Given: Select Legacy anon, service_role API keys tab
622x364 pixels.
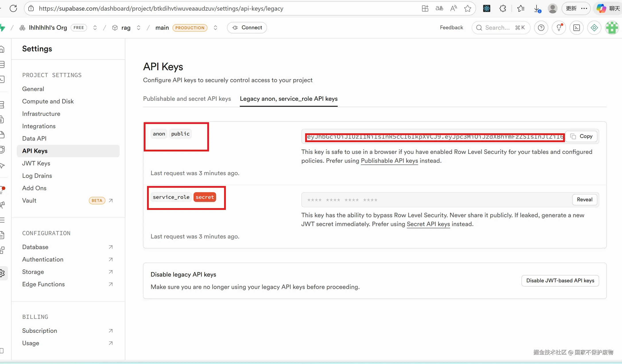Looking at the screenshot, I should click(x=289, y=99).
